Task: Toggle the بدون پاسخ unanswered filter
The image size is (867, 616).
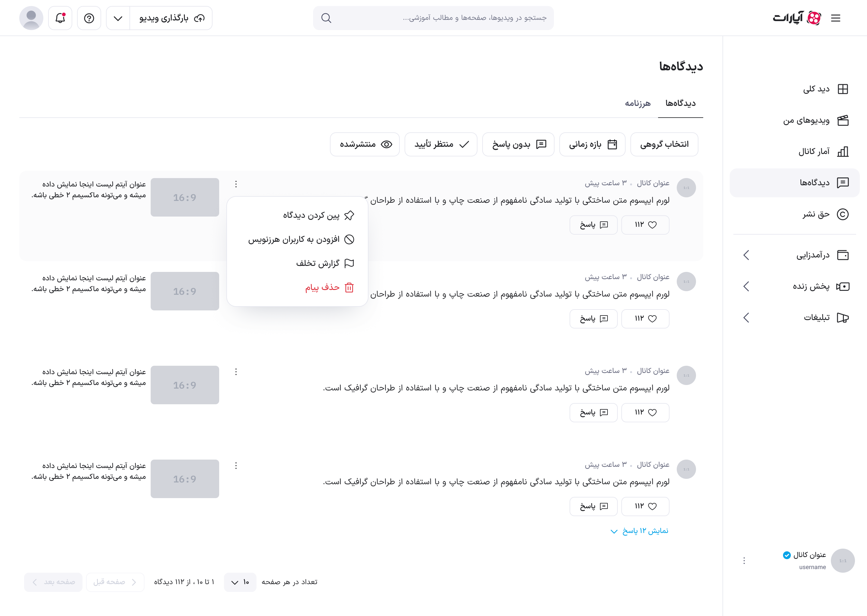Action: pyautogui.click(x=518, y=144)
